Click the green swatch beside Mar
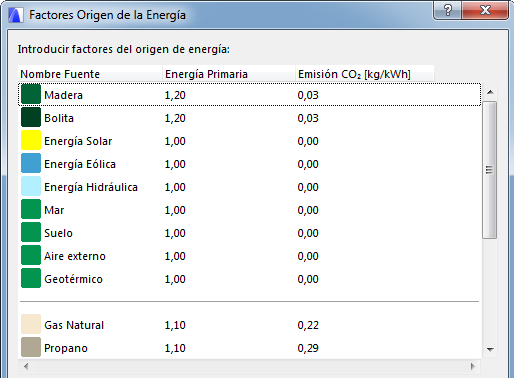This screenshot has width=514, height=378. [x=31, y=209]
